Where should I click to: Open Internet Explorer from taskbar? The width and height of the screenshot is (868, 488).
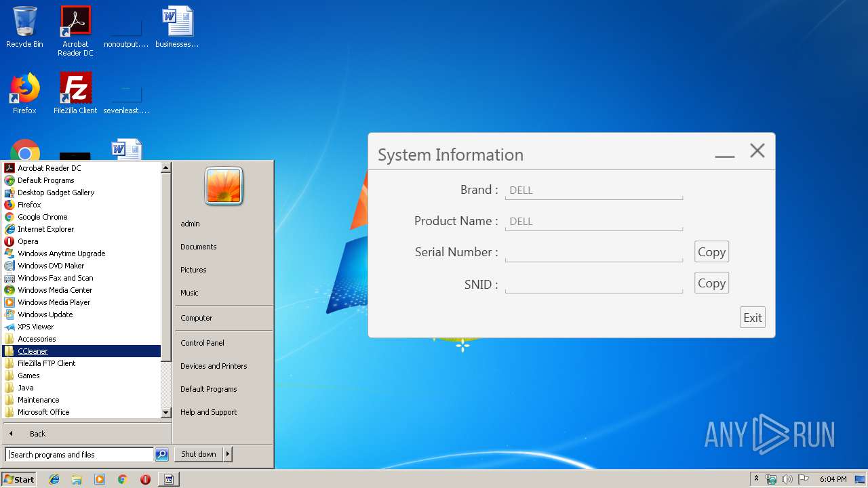54,479
